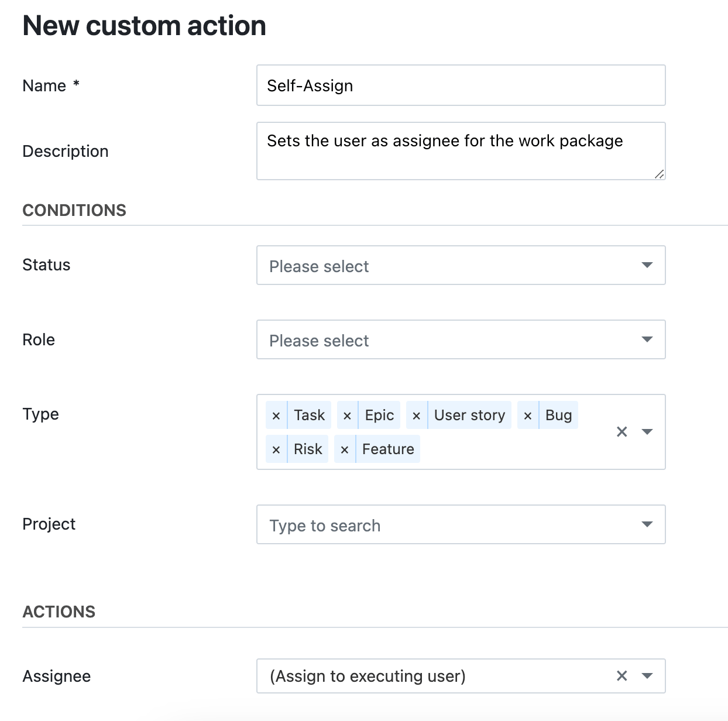The image size is (728, 721).
Task: Select the ACTIONS section header
Action: tap(59, 612)
